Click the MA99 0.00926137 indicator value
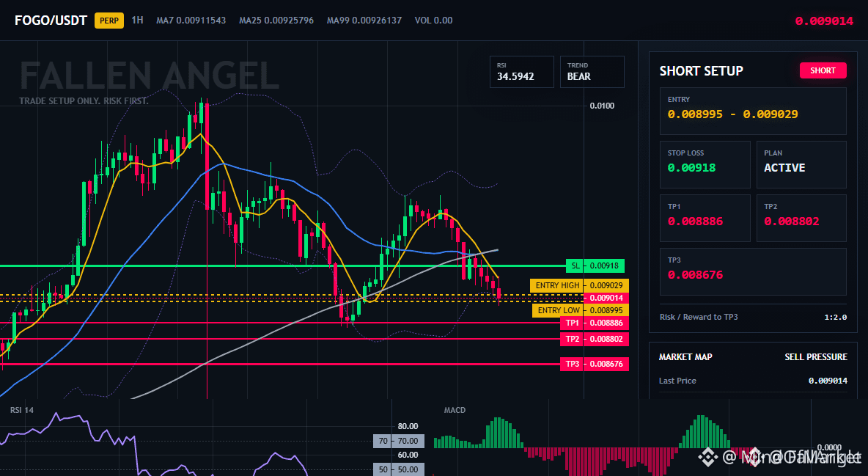The width and height of the screenshot is (868, 476). (x=364, y=21)
